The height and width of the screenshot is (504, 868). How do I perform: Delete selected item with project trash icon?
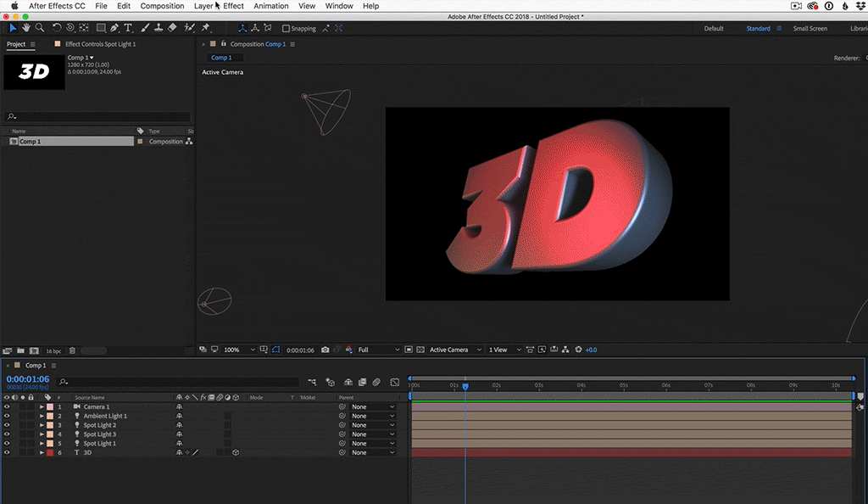pos(72,350)
